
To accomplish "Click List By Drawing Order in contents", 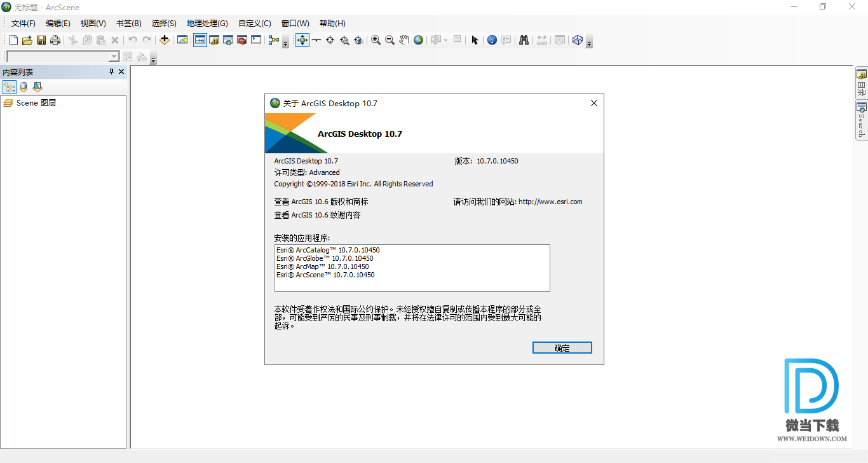I will coord(10,87).
